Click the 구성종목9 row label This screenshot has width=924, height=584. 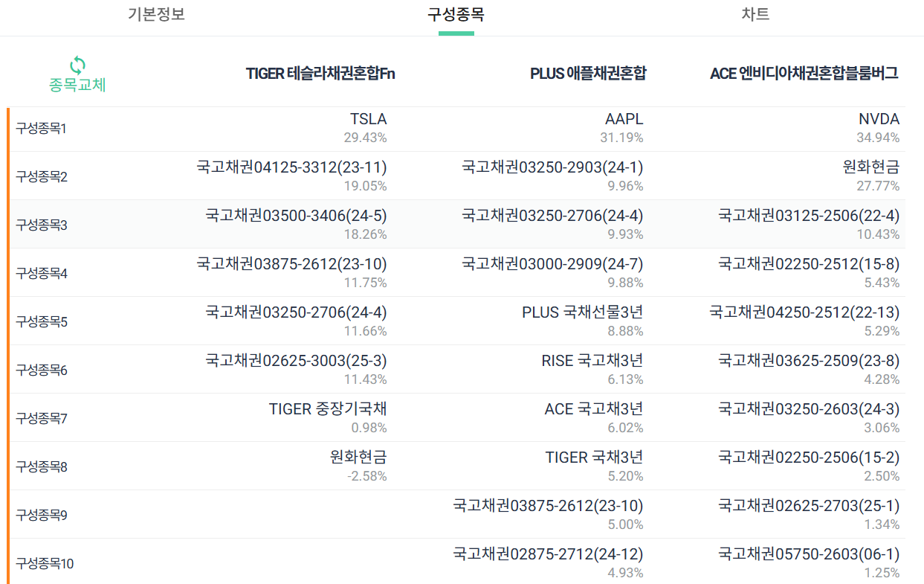41,516
